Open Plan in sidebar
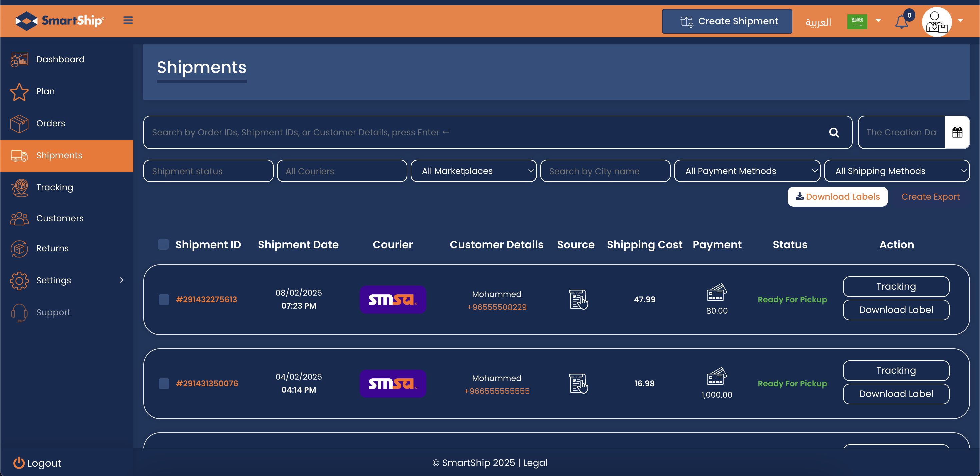Viewport: 980px width, 476px height. point(67,91)
